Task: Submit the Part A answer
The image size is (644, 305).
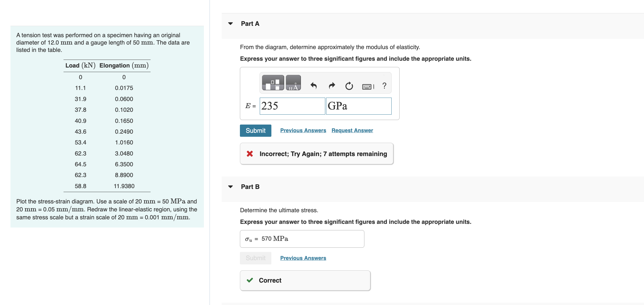Action: 256,131
